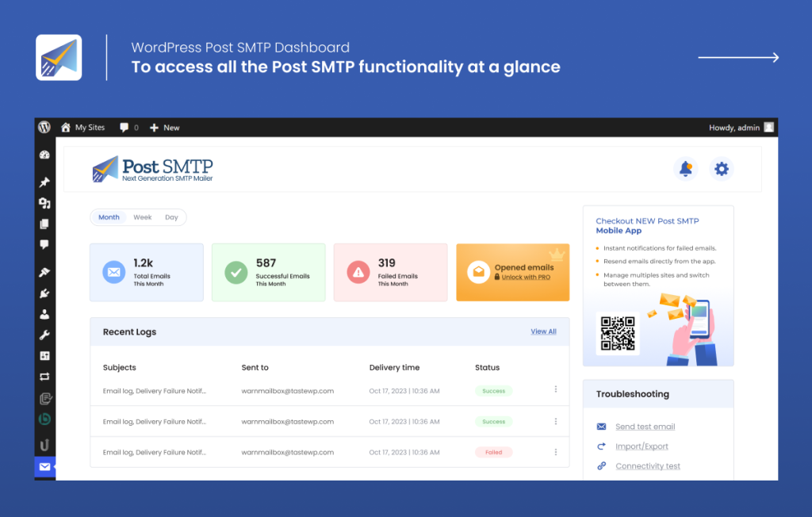Open the first log row's three-dot options menu
Viewport: 812px width, 517px height.
tap(556, 389)
